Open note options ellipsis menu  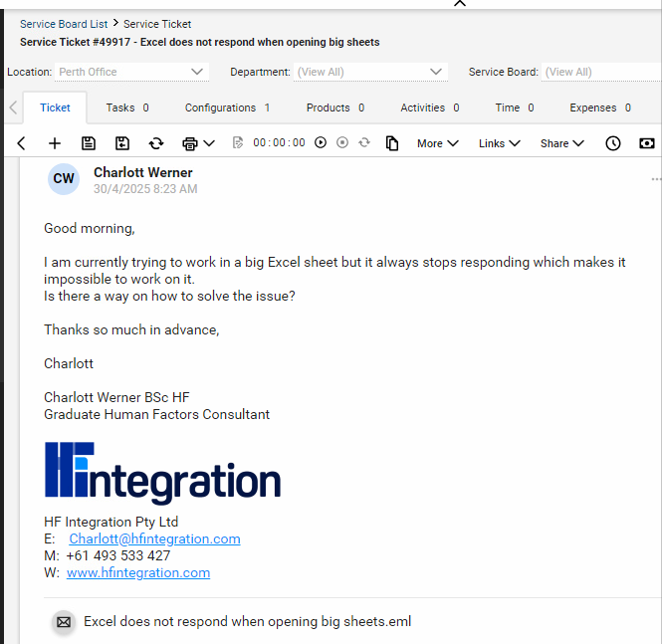pos(656,179)
